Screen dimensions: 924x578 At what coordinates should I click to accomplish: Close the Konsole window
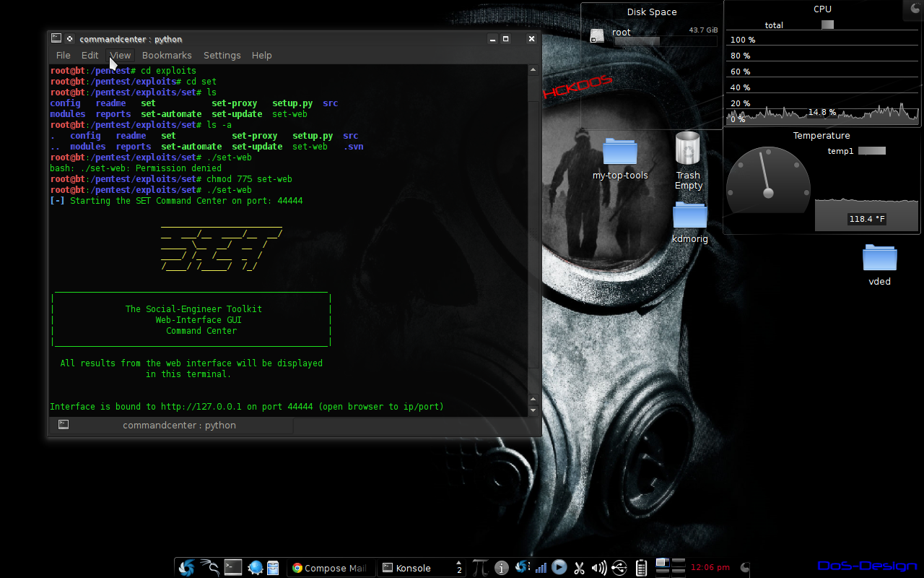click(x=532, y=38)
